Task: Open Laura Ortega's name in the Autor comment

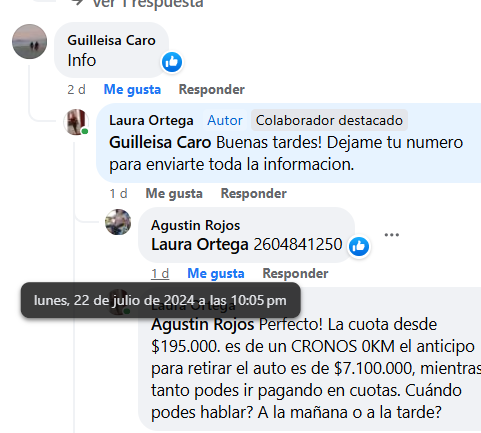Action: [151, 120]
